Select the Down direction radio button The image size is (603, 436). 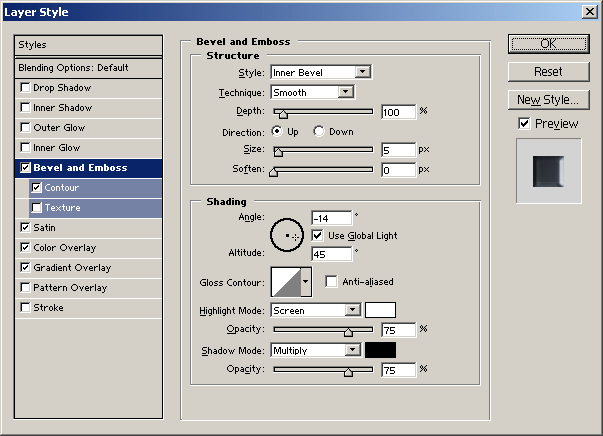pyautogui.click(x=320, y=131)
